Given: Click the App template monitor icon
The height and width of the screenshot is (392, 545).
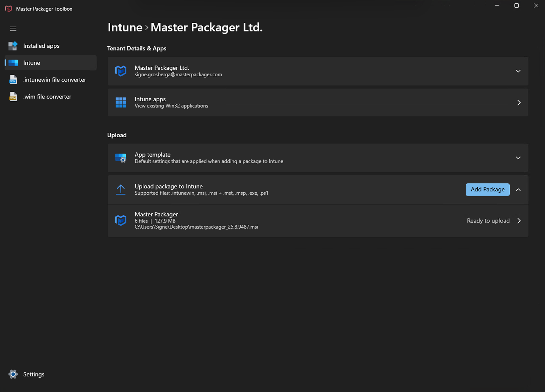Looking at the screenshot, I should (121, 158).
